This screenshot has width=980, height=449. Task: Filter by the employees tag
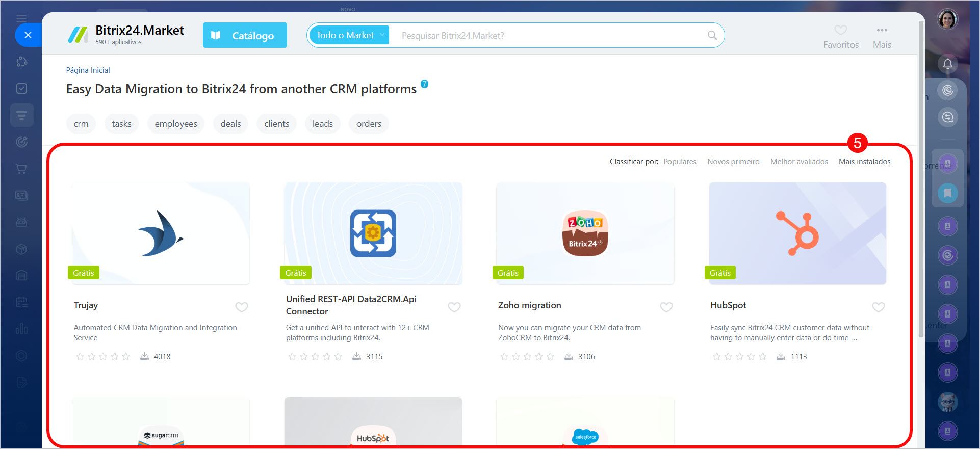click(176, 124)
